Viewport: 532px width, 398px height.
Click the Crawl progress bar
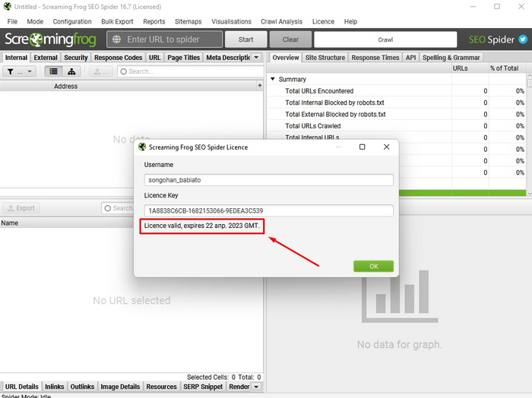coord(385,39)
